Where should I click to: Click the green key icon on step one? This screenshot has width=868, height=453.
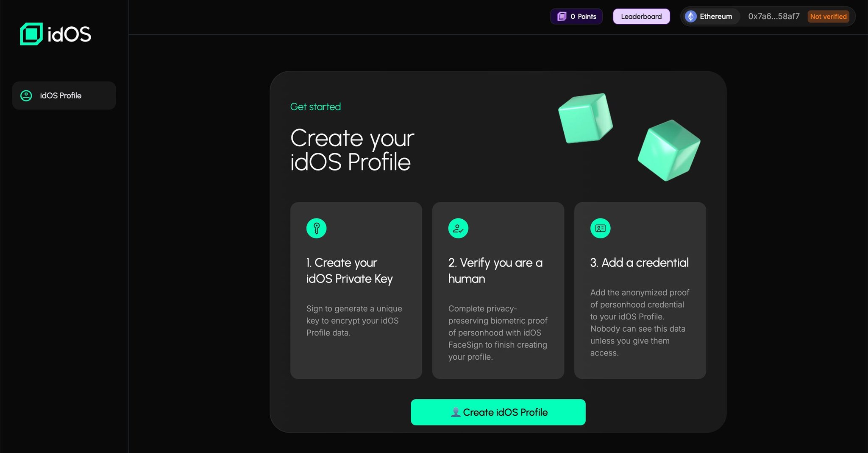[x=317, y=228]
